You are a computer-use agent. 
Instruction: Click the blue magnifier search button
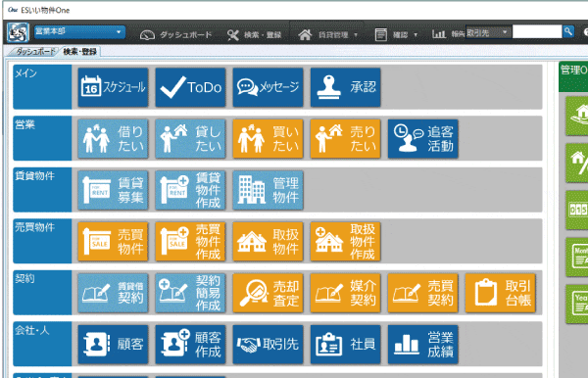(x=568, y=32)
